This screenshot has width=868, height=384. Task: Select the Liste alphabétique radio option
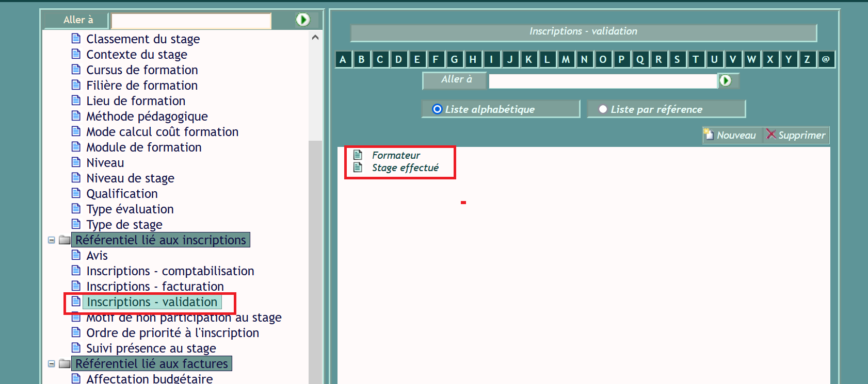click(437, 109)
